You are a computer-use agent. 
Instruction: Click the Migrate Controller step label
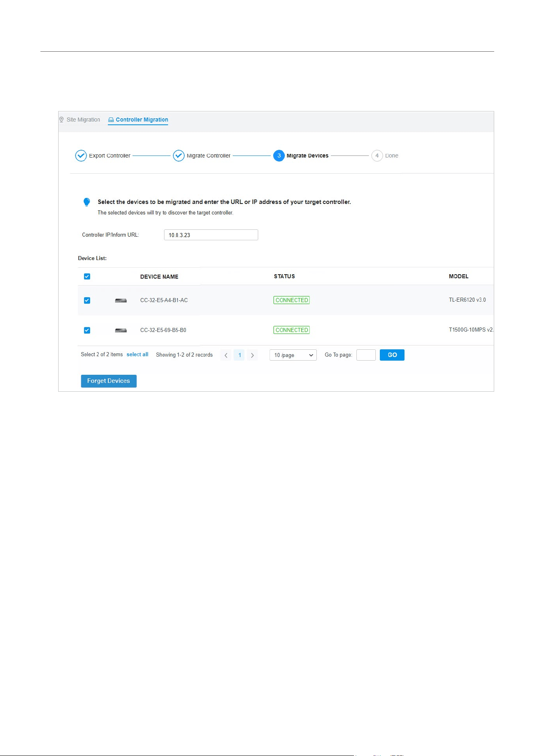point(209,155)
